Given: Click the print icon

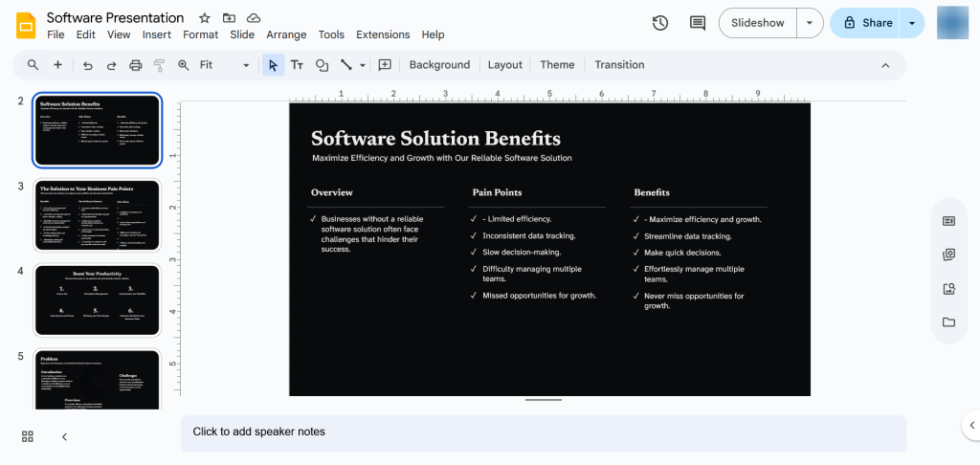Looking at the screenshot, I should click(135, 65).
